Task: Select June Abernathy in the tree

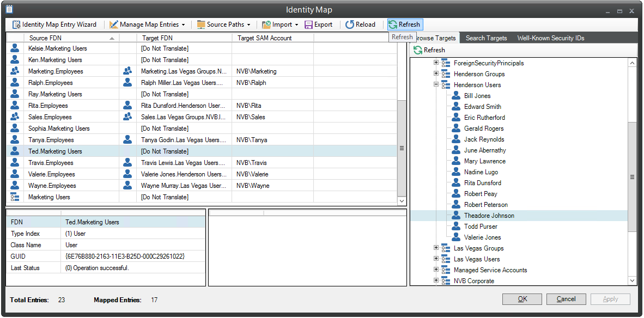Action: pyautogui.click(x=485, y=150)
